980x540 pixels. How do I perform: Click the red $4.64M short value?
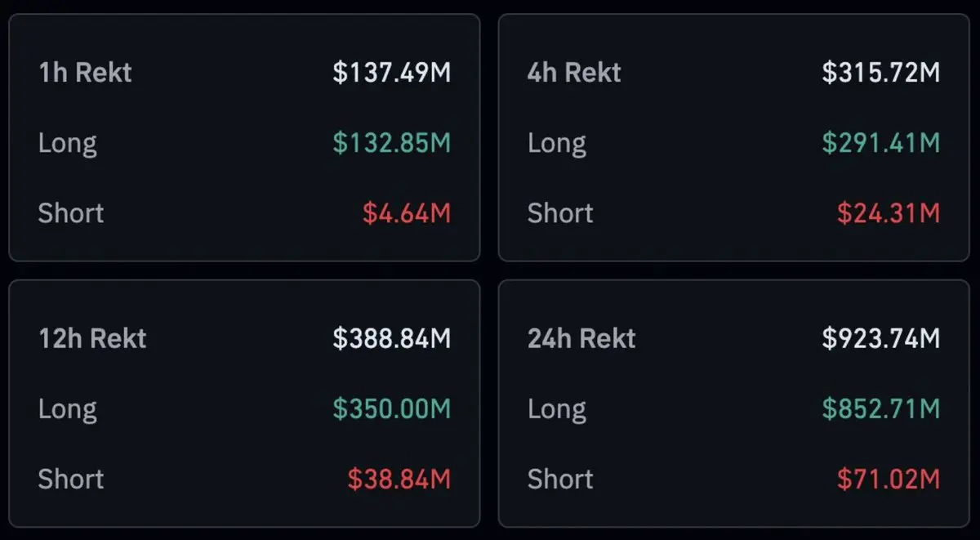click(407, 213)
